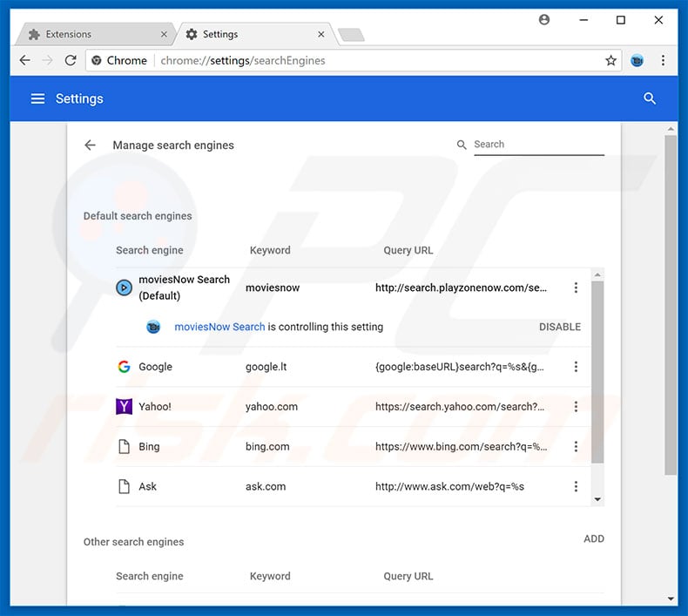
Task: Open the Chrome three-dot menu
Action: coord(663,60)
